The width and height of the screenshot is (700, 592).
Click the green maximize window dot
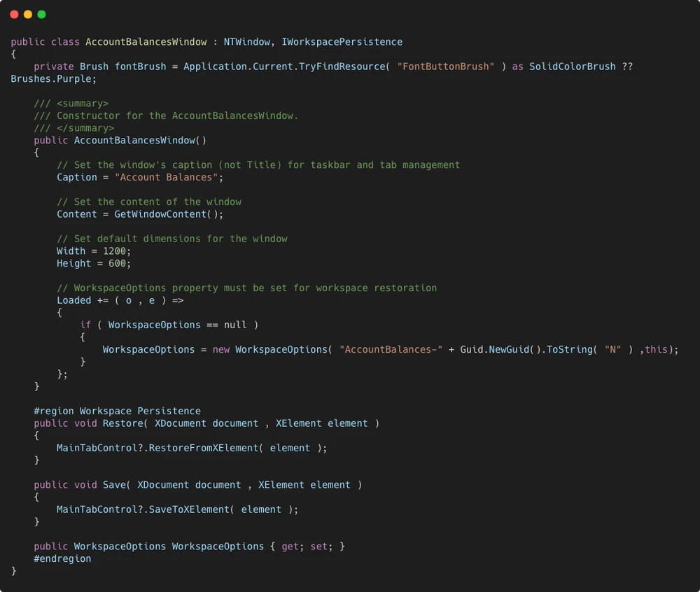[41, 15]
